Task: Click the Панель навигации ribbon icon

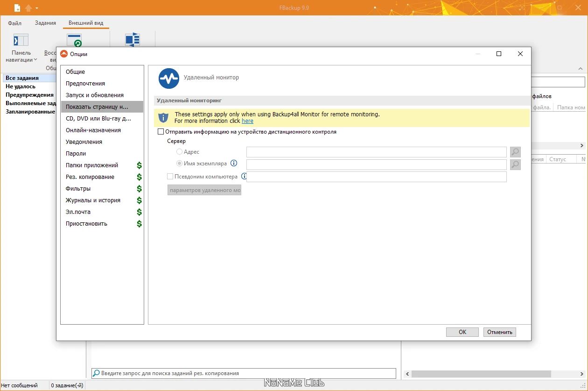Action: click(21, 40)
